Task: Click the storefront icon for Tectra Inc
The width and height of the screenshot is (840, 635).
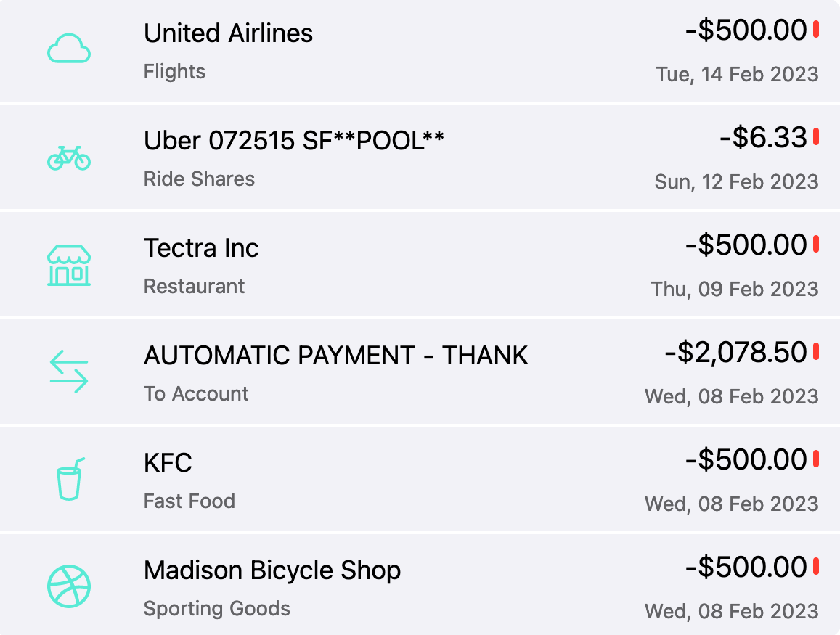Action: [x=68, y=266]
